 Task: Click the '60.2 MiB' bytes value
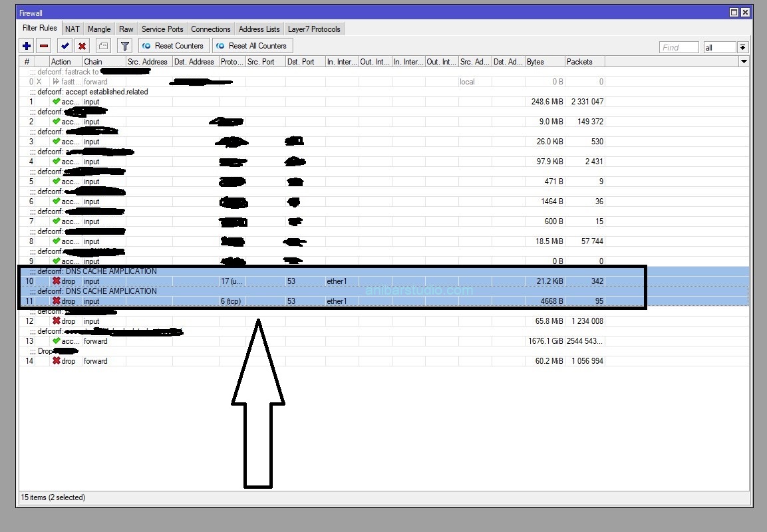549,361
